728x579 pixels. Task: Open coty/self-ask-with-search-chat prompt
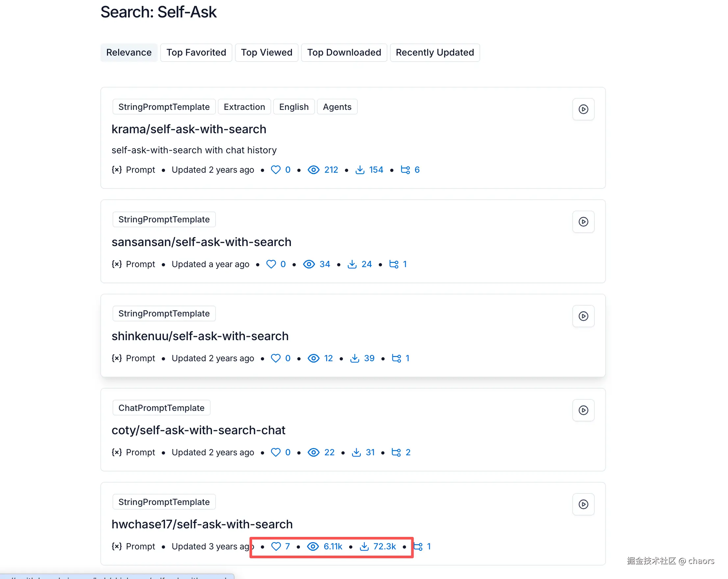coord(198,430)
